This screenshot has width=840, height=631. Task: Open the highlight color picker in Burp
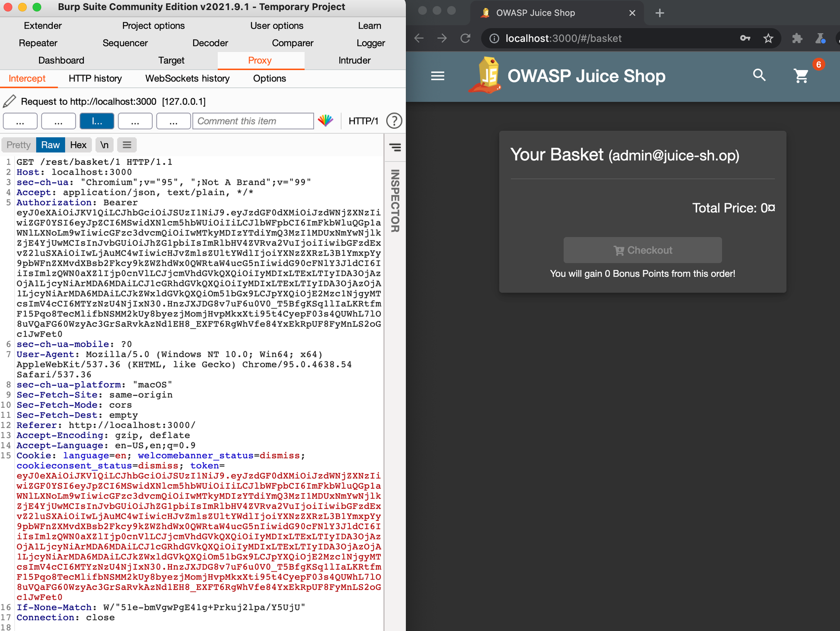coord(326,120)
